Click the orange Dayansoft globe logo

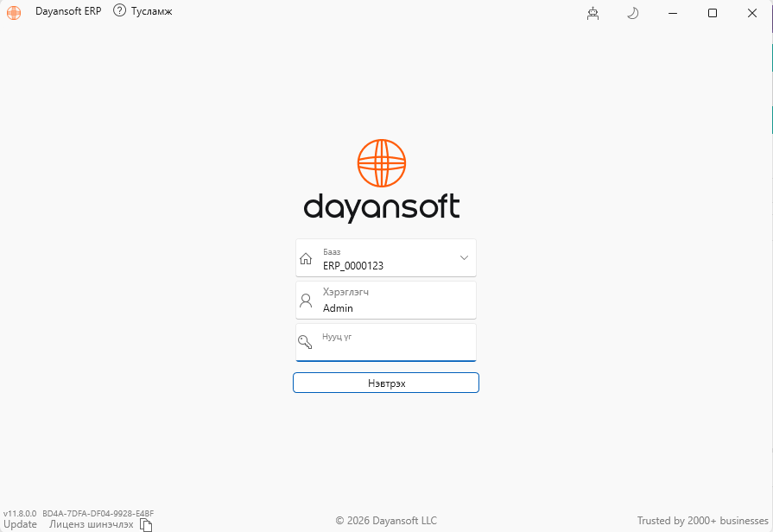click(382, 163)
